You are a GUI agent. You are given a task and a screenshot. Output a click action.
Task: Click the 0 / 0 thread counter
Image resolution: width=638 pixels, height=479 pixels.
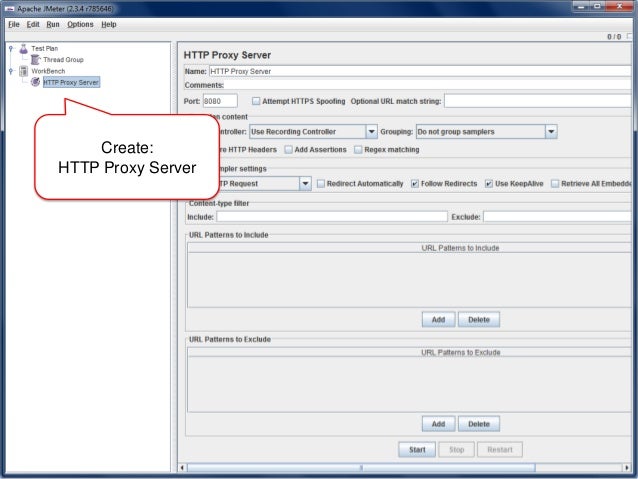click(614, 37)
